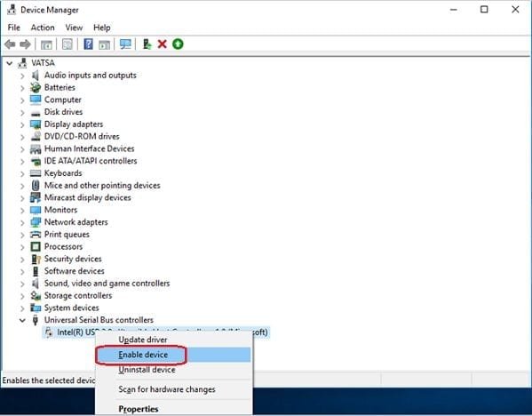
Task: Expand the Computer category arrow
Action: click(x=22, y=100)
